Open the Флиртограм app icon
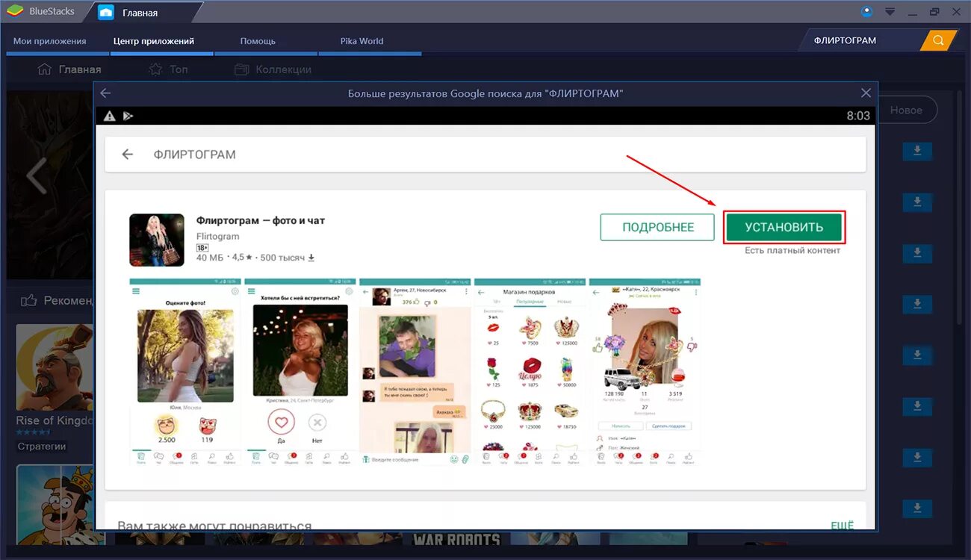Viewport: 971px width, 560px height. point(157,240)
